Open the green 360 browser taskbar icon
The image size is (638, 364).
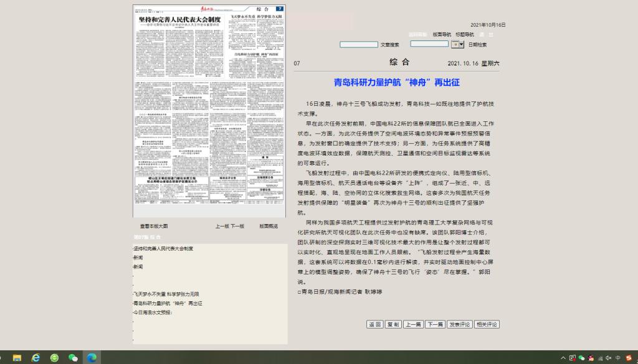pos(55,358)
